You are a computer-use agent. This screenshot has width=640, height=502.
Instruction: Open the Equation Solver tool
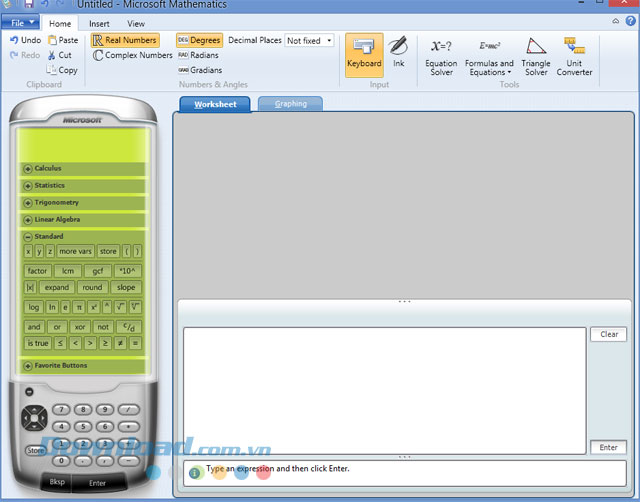pyautogui.click(x=441, y=56)
